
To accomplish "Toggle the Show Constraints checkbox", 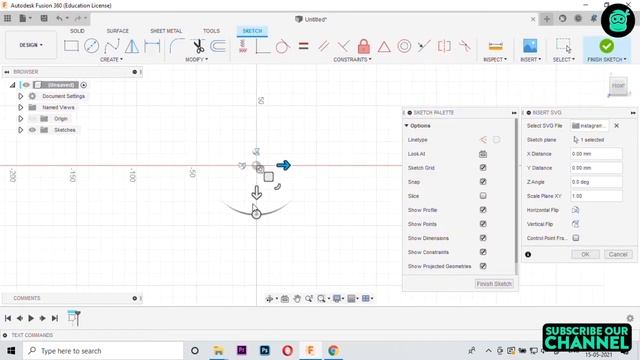I will point(483,252).
